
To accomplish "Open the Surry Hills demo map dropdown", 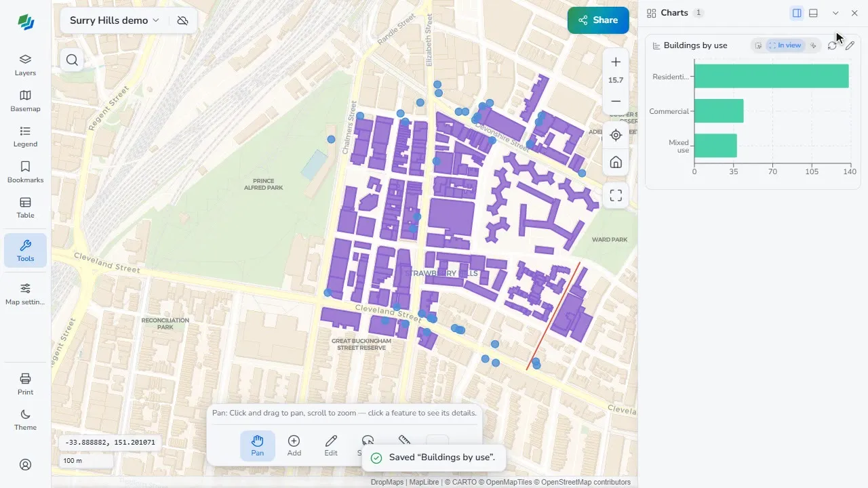I will [x=115, y=20].
